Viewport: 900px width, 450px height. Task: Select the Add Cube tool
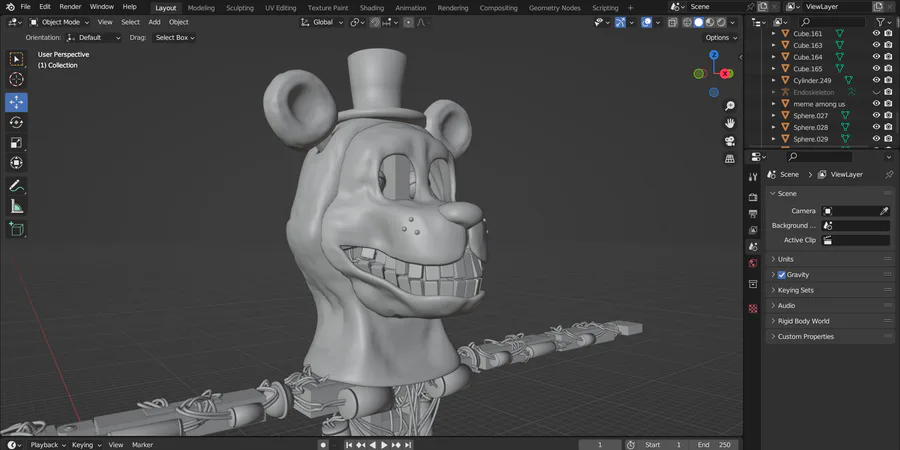[x=16, y=229]
